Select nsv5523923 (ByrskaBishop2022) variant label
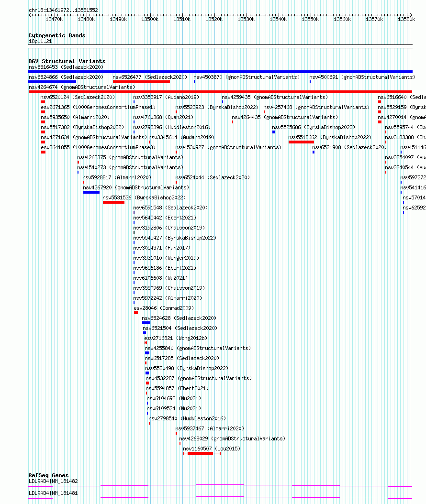This screenshot has width=426, height=504. [217, 107]
